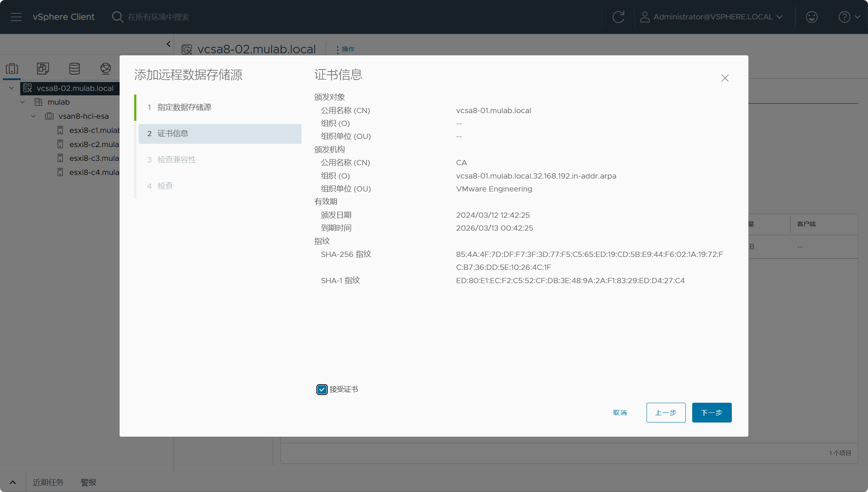Select vcsa8-02.mulab.local in the tree

point(75,88)
